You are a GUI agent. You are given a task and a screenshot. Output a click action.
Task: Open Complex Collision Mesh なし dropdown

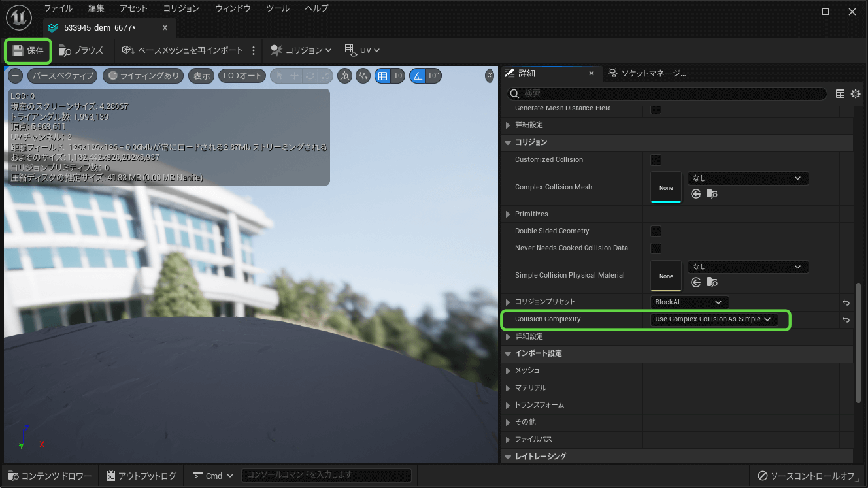pos(748,178)
